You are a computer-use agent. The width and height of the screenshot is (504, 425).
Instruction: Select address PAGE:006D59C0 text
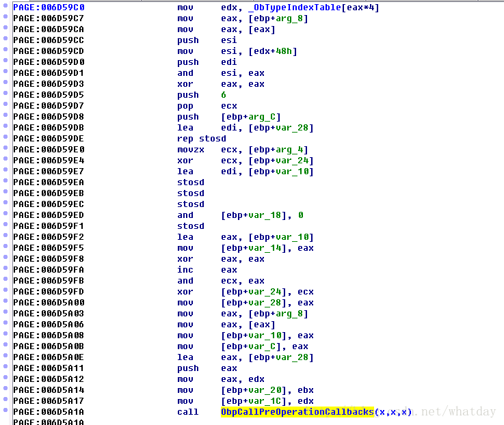[49, 8]
